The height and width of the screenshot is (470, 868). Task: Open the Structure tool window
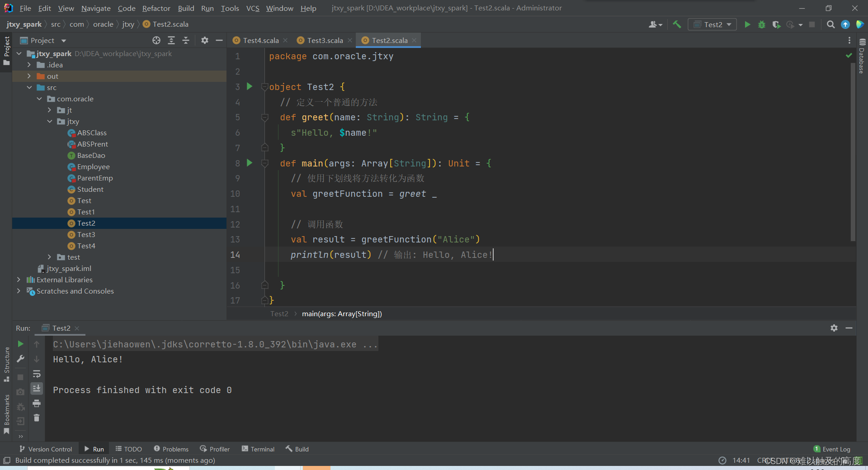6,364
